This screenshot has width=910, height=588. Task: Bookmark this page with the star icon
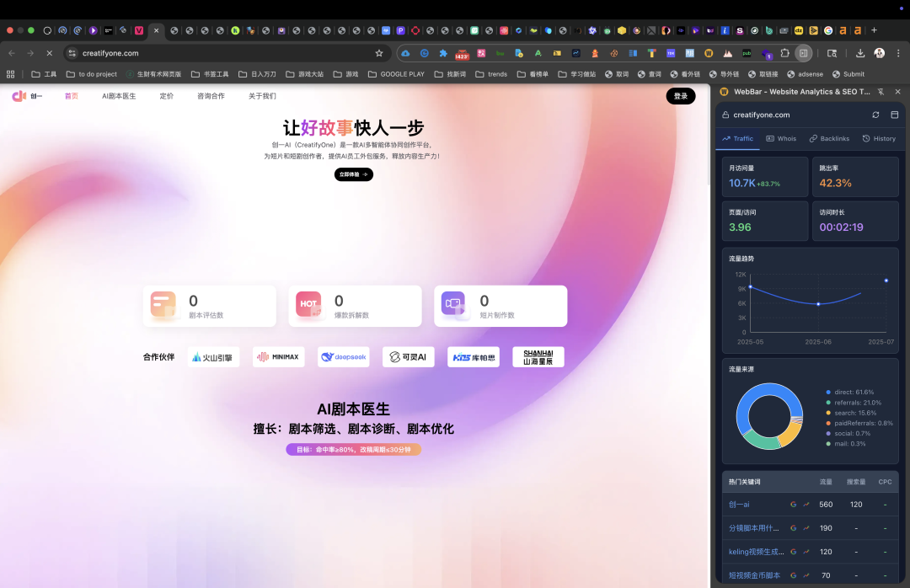(x=379, y=53)
